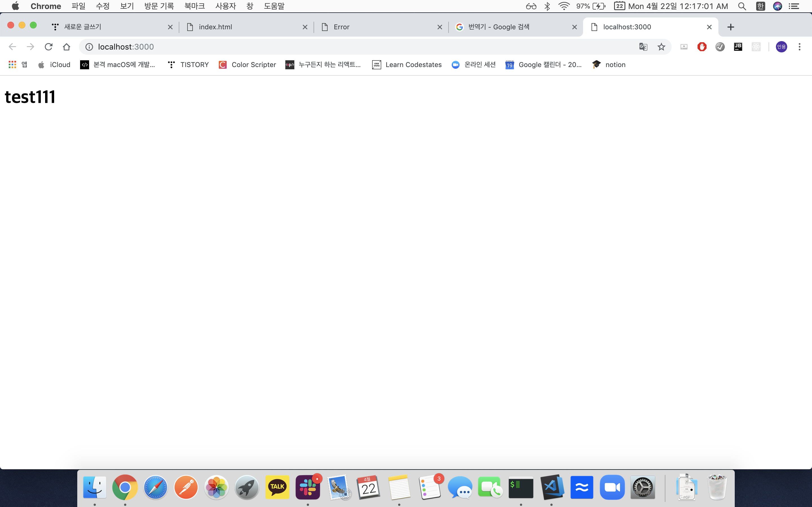Bookmark this page with the star icon
This screenshot has height=507, width=812.
tap(661, 46)
